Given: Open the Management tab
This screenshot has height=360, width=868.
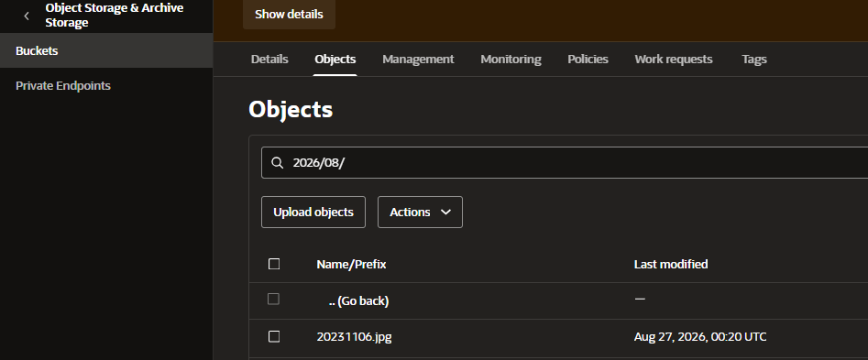Looking at the screenshot, I should (x=418, y=60).
